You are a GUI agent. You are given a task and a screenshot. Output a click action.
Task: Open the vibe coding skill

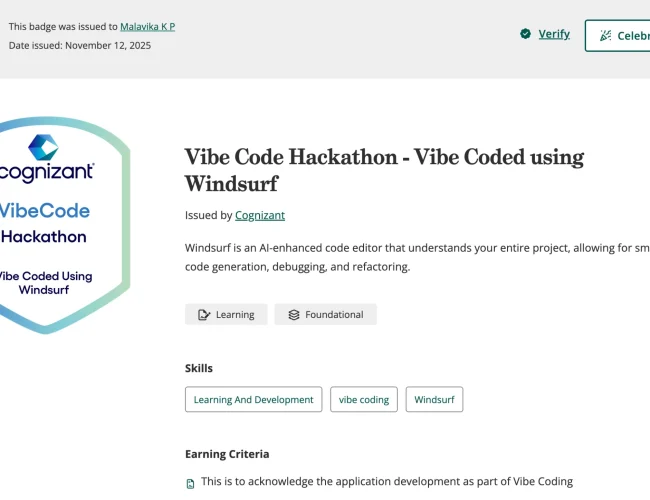364,399
